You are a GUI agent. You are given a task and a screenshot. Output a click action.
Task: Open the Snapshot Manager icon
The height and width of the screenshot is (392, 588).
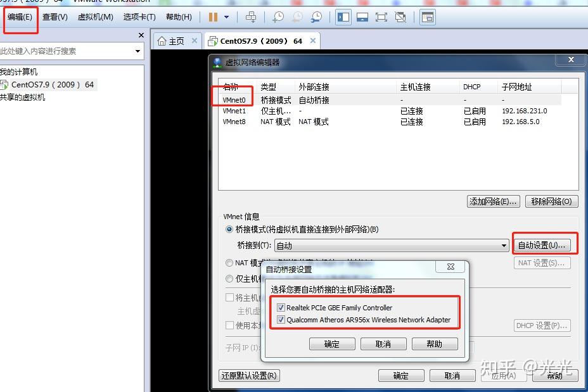click(x=316, y=17)
